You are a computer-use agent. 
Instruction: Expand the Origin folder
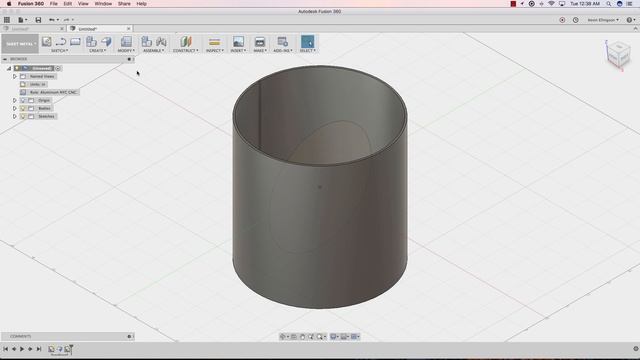point(15,100)
